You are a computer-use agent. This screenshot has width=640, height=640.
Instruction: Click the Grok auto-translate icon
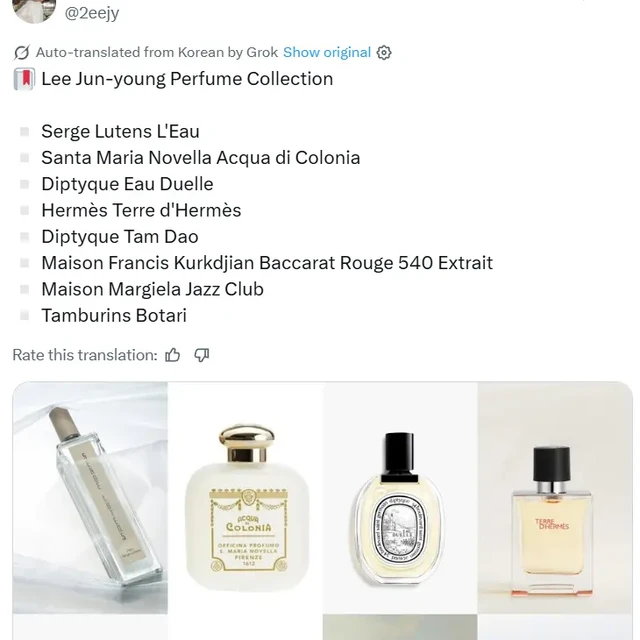(22, 53)
